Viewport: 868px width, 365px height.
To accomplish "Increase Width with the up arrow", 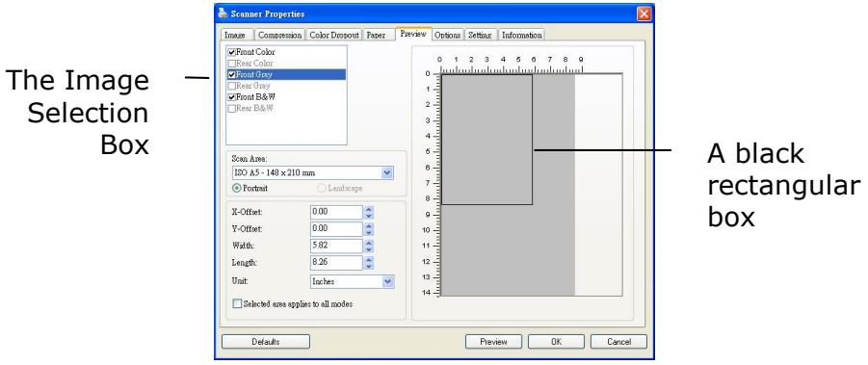I will tap(370, 243).
